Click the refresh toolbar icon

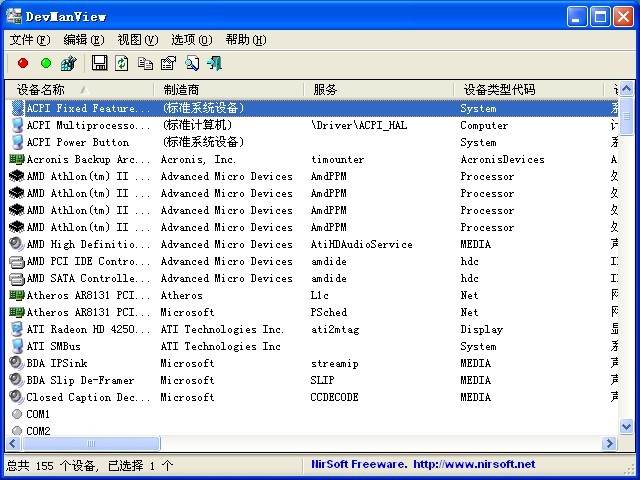[x=122, y=63]
